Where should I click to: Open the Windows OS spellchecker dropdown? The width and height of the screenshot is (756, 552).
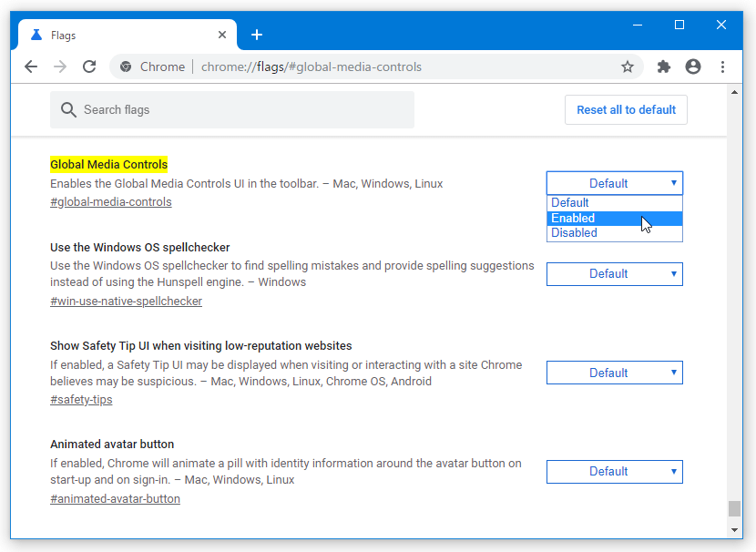coord(614,274)
